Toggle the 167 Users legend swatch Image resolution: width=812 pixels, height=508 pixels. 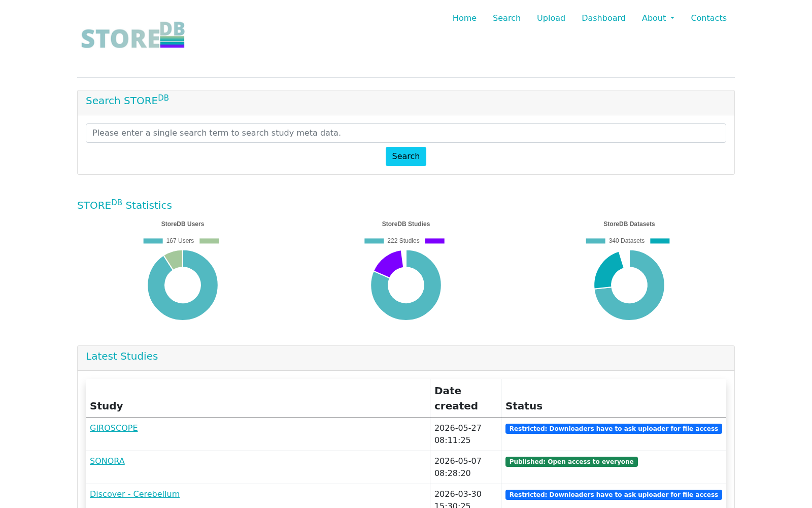point(153,241)
